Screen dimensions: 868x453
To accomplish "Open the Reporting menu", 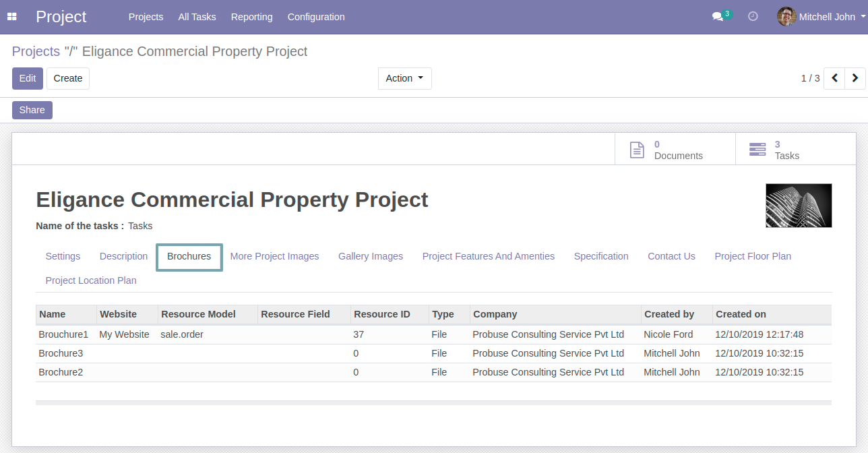I will tap(252, 17).
